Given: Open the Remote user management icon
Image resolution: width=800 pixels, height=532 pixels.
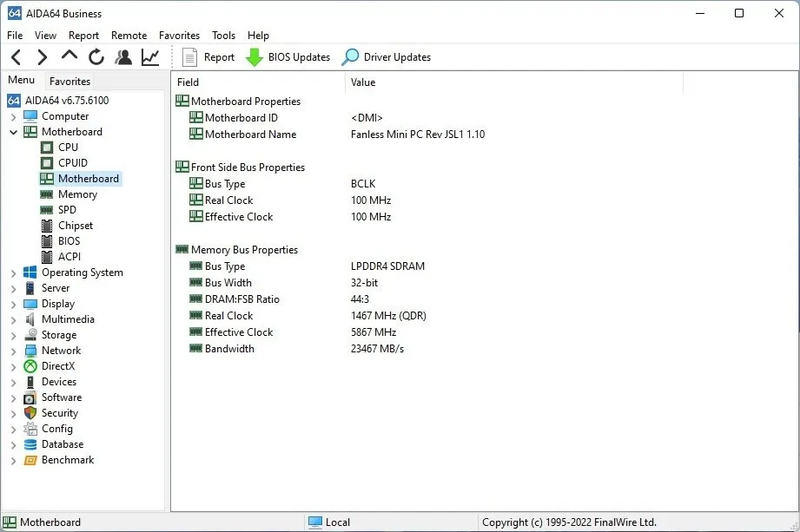Looking at the screenshot, I should click(123, 57).
